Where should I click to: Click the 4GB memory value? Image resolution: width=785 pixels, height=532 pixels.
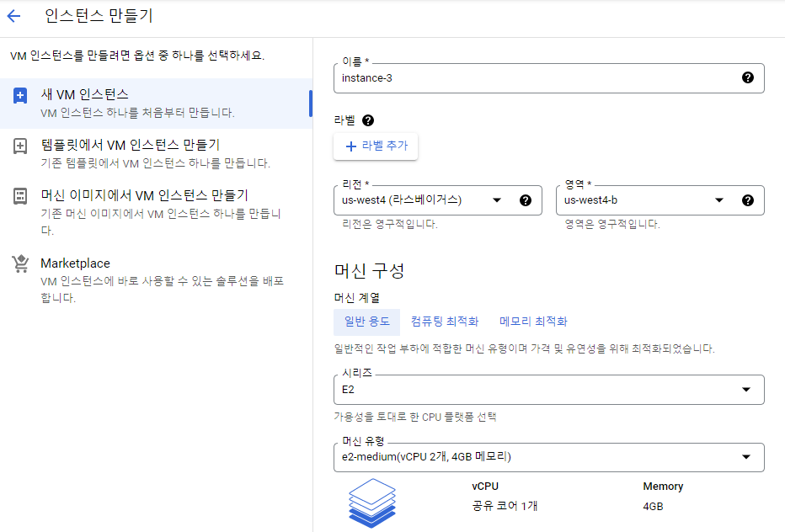click(653, 507)
